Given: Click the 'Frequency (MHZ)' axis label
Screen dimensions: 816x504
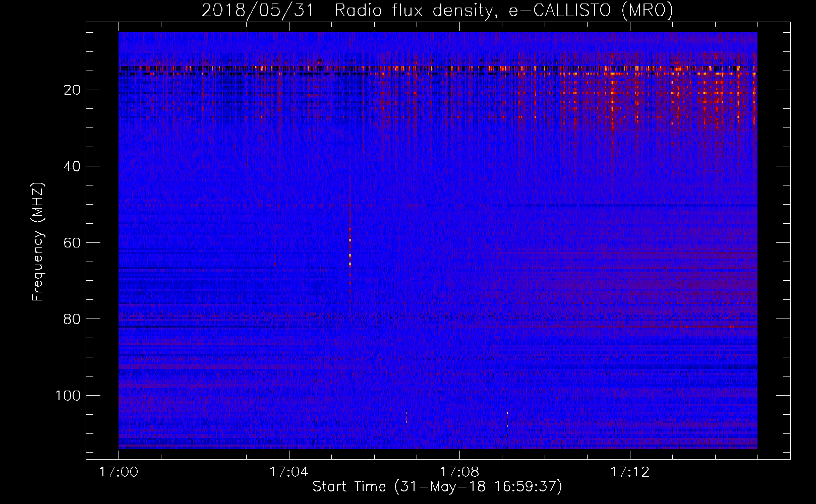Looking at the screenshot, I should 38,242.
